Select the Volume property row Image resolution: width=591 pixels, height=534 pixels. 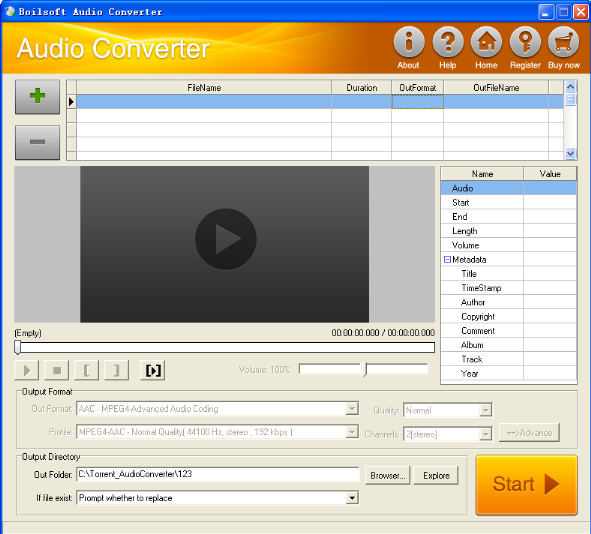pyautogui.click(x=508, y=245)
